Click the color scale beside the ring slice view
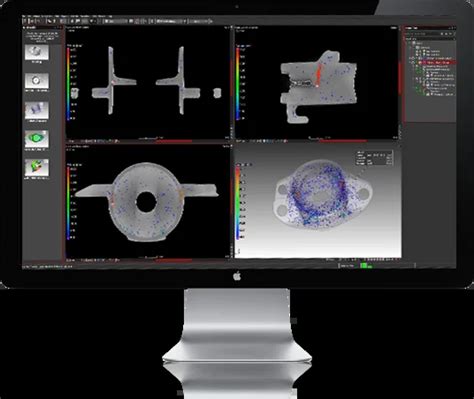The image size is (474, 399). (x=69, y=203)
